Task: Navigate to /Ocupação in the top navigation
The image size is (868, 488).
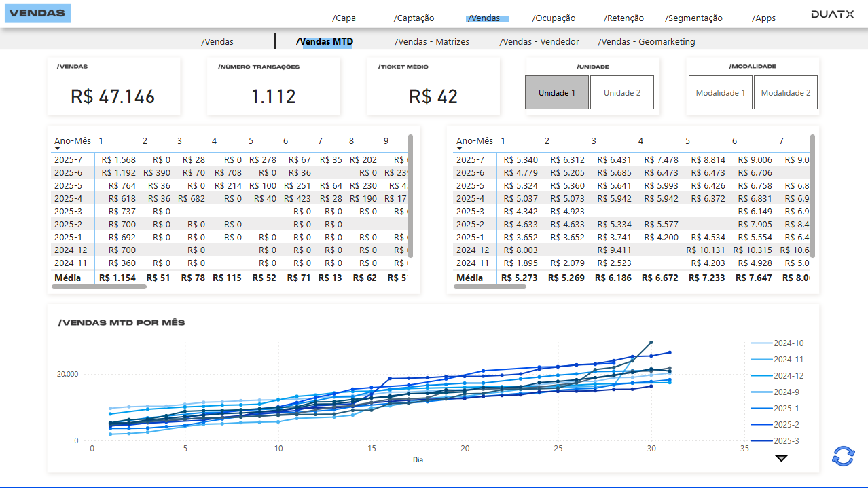Action: tap(553, 18)
